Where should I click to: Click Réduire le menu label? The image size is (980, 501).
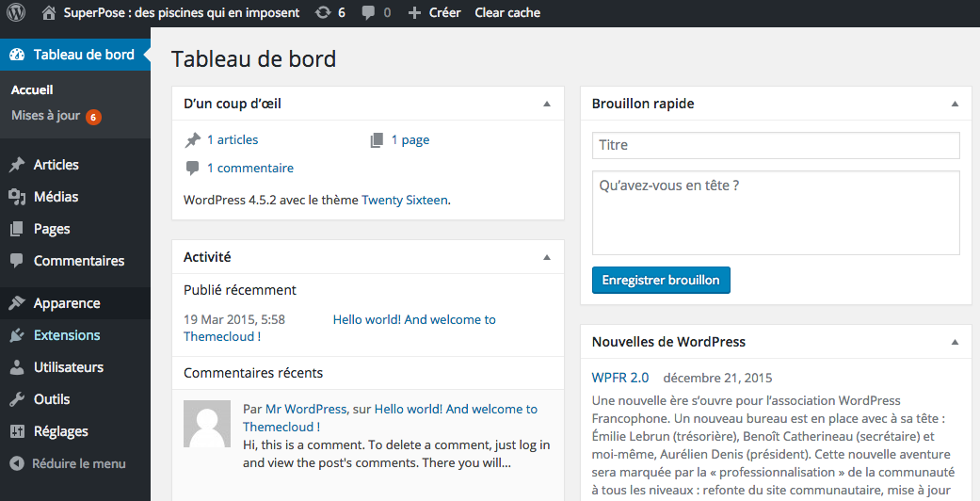pyautogui.click(x=79, y=463)
